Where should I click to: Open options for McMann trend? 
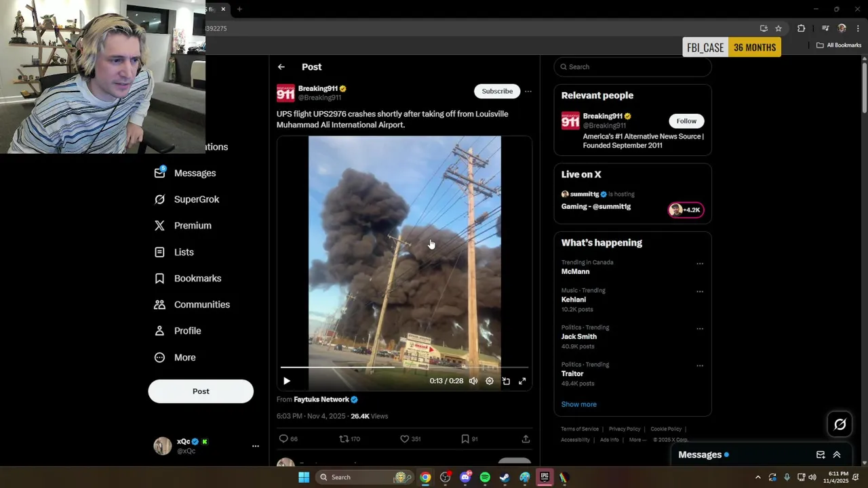[700, 264]
